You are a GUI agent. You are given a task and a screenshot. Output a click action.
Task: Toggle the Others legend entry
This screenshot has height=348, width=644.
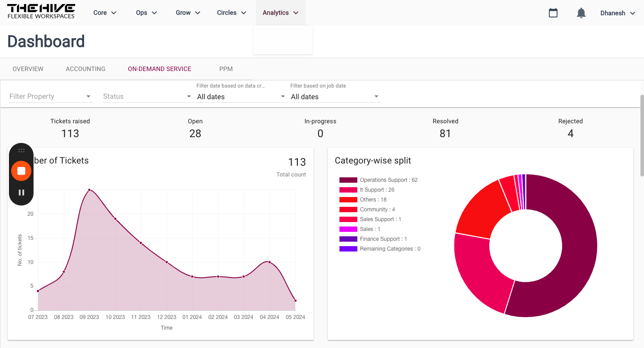[x=363, y=200]
